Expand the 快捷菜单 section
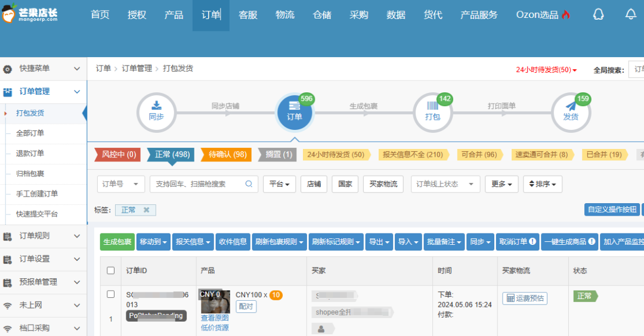This screenshot has height=336, width=644. coord(77,69)
